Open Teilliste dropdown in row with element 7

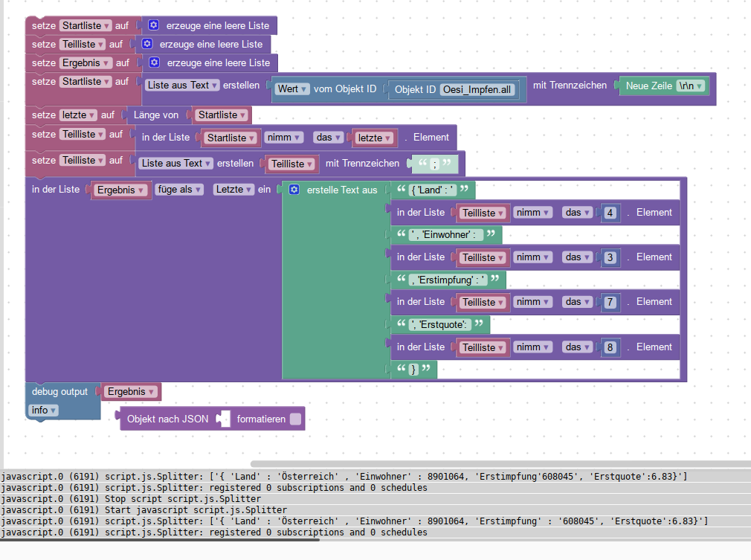pyautogui.click(x=483, y=302)
